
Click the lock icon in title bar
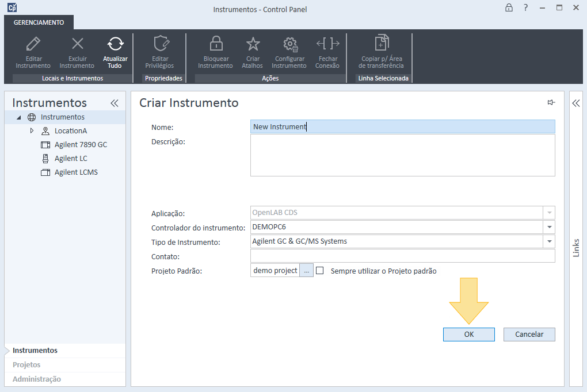click(x=509, y=7)
